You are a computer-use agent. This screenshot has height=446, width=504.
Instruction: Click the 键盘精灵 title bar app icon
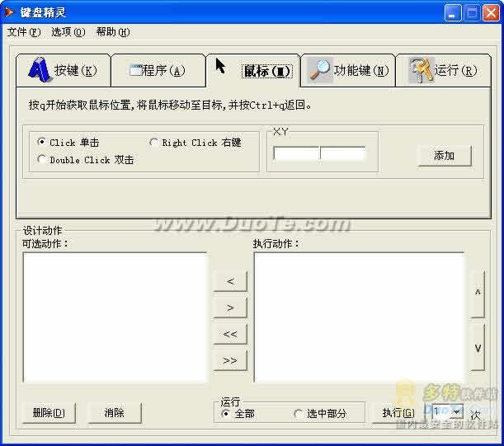pyautogui.click(x=10, y=12)
